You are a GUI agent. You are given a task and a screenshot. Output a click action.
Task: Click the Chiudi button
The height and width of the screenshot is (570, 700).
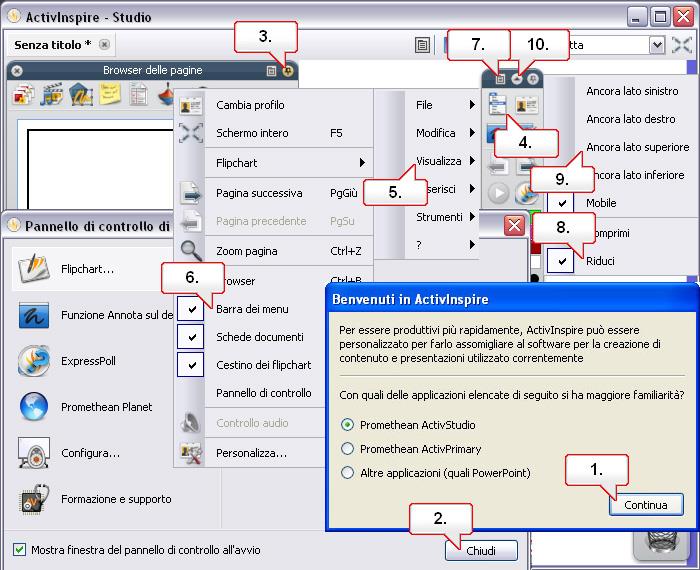[481, 550]
